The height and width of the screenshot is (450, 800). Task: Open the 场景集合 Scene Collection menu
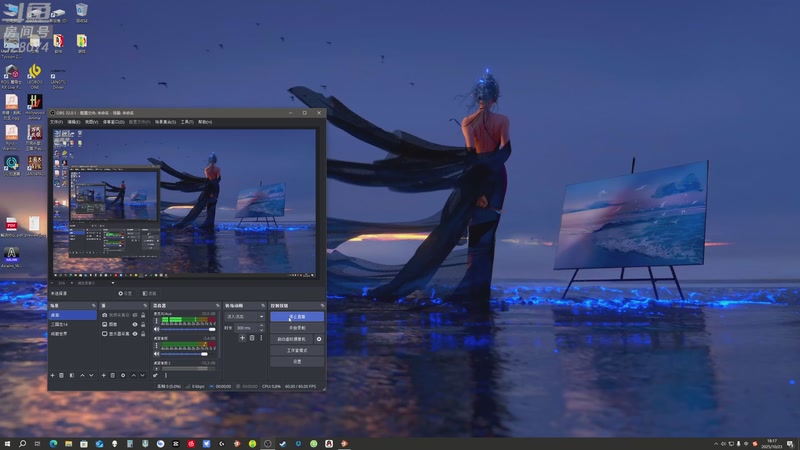pos(165,122)
